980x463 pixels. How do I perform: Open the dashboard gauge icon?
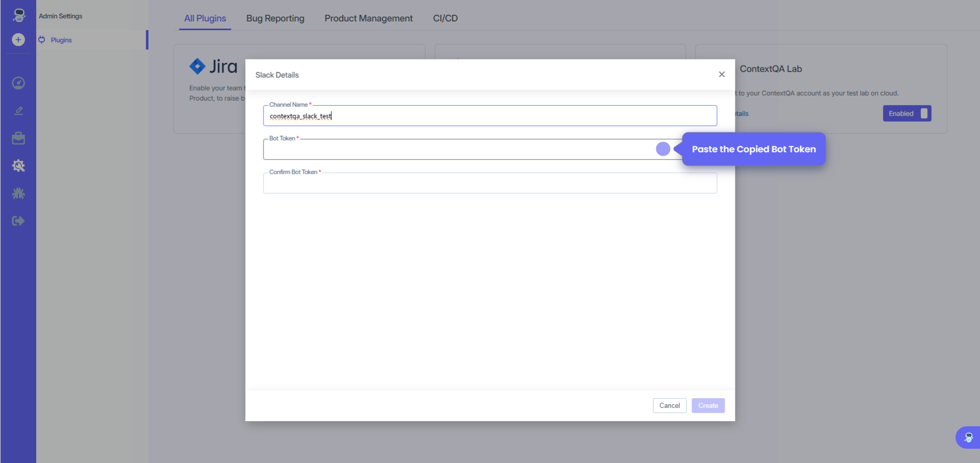[18, 83]
